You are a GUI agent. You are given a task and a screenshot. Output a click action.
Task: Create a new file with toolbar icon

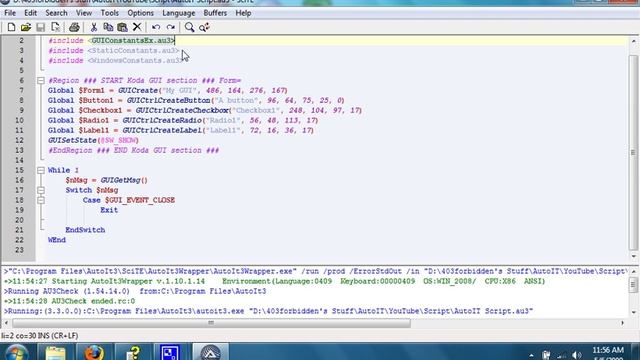tap(11, 27)
